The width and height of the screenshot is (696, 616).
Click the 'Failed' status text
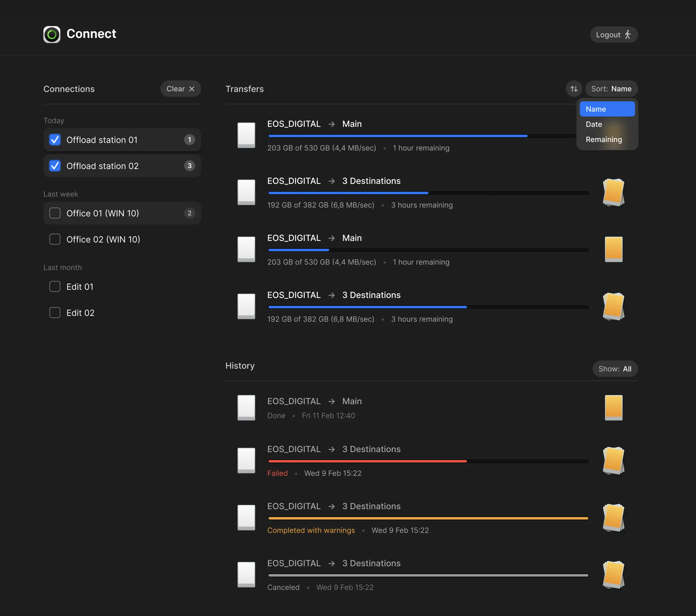pyautogui.click(x=277, y=473)
